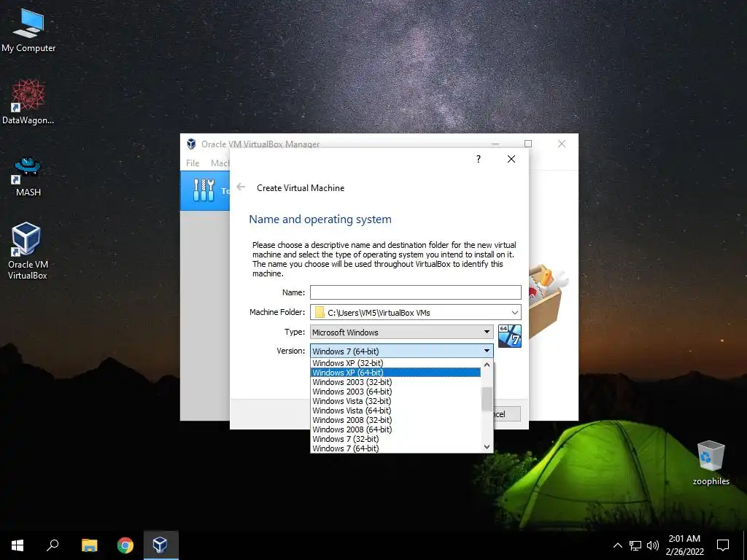This screenshot has height=560, width=747.
Task: Go back with the wizard arrow
Action: pos(241,187)
